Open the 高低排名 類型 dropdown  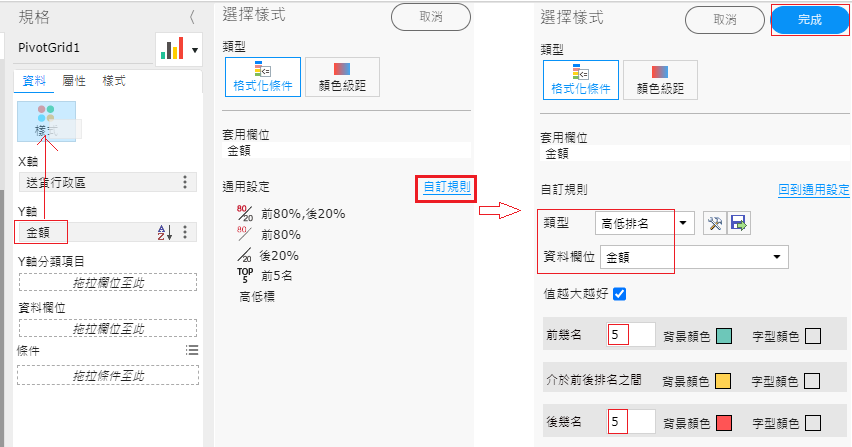(644, 223)
